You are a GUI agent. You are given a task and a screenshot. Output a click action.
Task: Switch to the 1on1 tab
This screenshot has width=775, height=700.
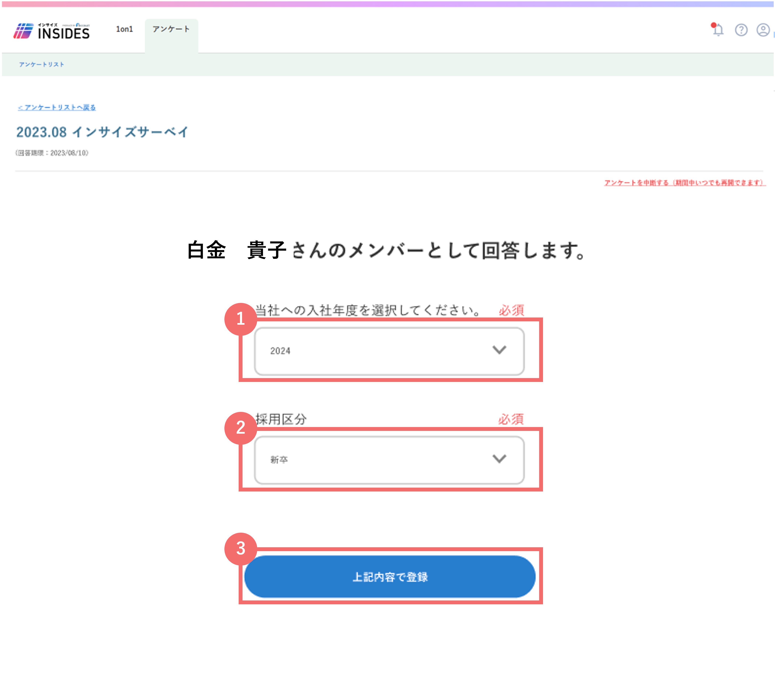[124, 29]
